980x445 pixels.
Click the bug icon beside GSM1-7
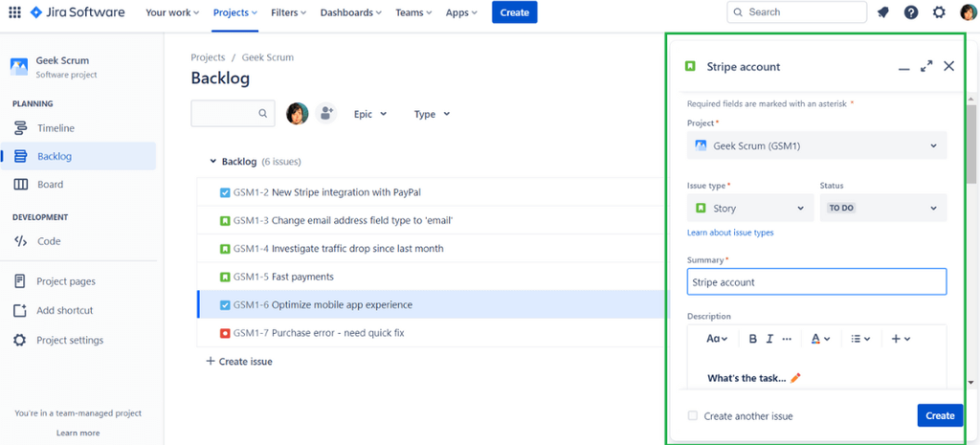point(225,333)
